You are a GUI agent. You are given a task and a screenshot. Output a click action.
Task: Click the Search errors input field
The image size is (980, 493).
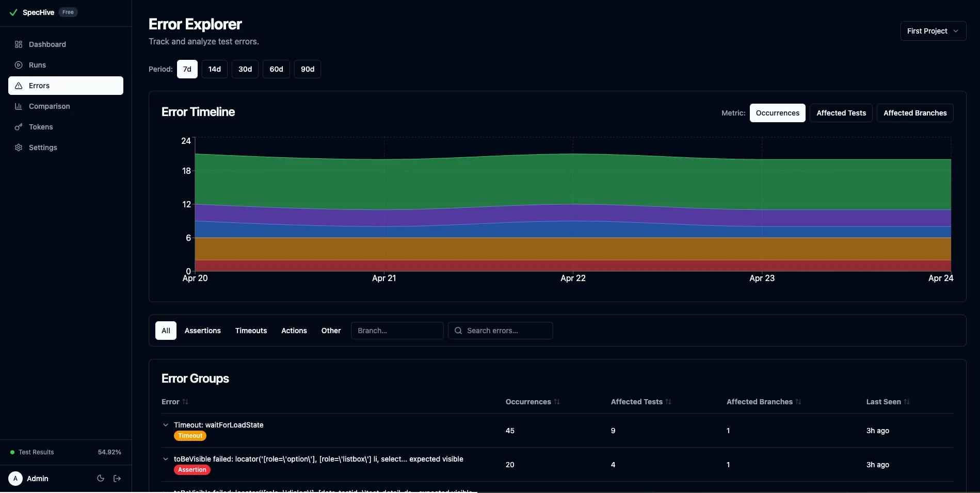pos(500,331)
